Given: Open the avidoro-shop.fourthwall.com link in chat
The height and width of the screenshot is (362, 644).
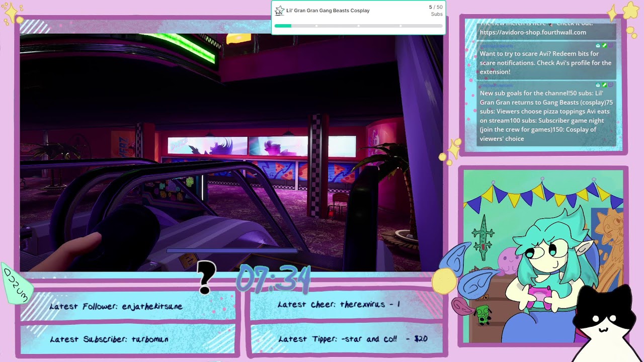Looking at the screenshot, I should coord(533,32).
